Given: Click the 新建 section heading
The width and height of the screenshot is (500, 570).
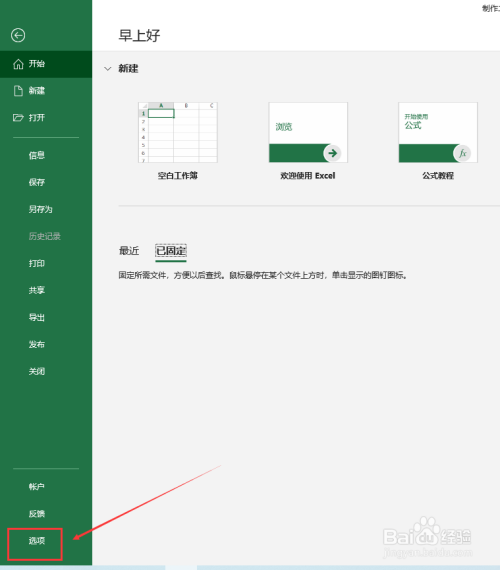Looking at the screenshot, I should coord(128,68).
